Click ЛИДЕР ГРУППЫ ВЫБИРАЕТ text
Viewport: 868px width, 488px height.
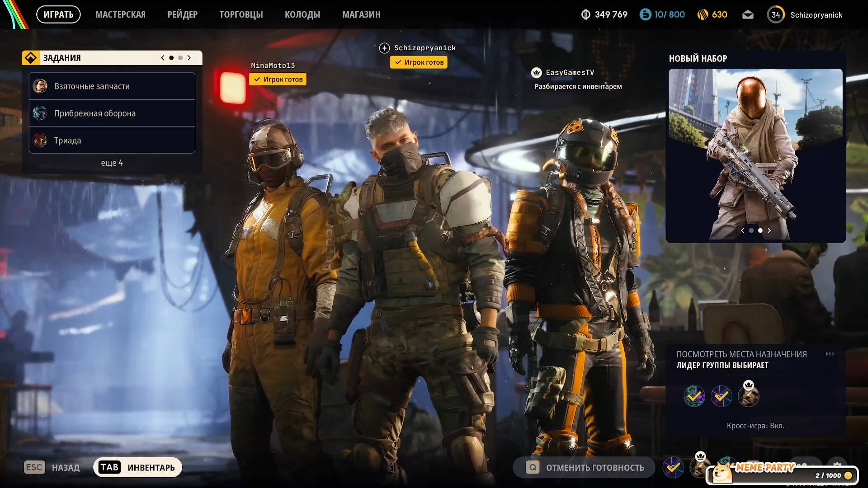(x=722, y=365)
